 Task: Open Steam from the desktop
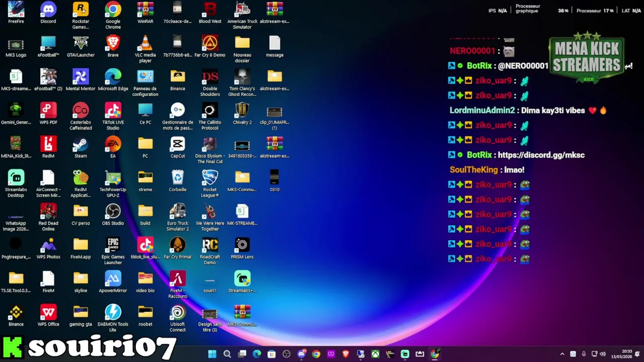tap(80, 147)
